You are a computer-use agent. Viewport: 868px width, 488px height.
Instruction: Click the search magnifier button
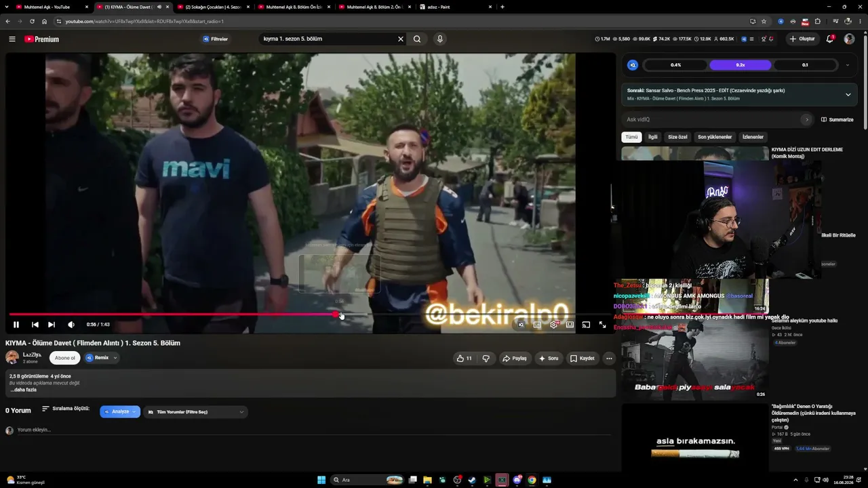tap(417, 39)
